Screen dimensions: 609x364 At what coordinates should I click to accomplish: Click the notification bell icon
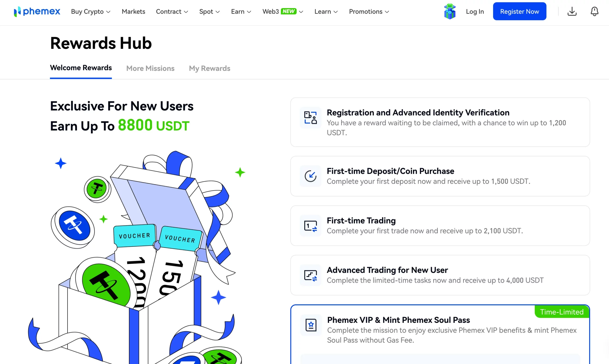(x=594, y=11)
